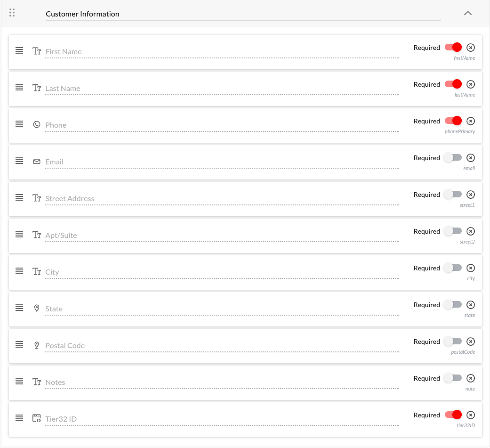Click the text type icon for Street Address
490x448 pixels.
[37, 198]
